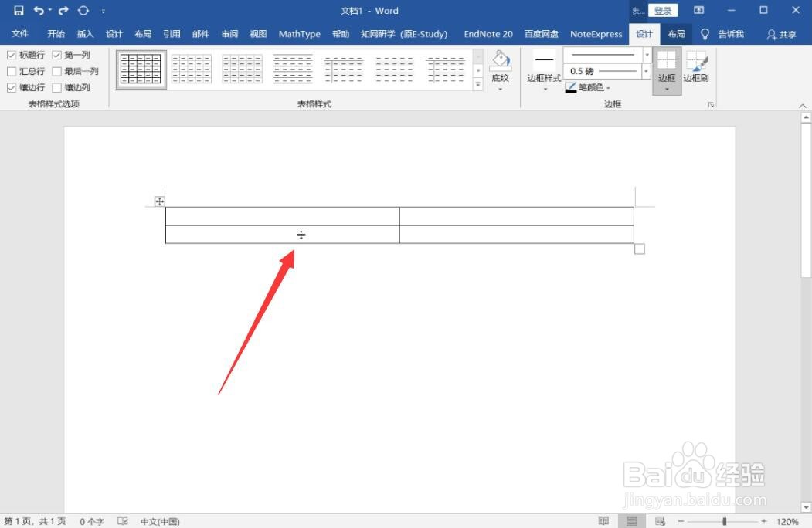
Task: Open the MathType ribbon tab
Action: pyautogui.click(x=299, y=34)
